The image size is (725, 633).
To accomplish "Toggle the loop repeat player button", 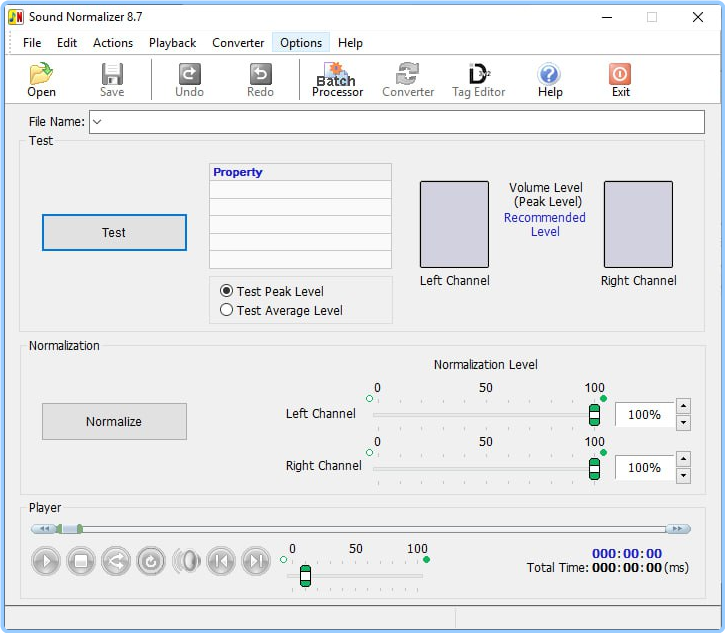I will (151, 561).
